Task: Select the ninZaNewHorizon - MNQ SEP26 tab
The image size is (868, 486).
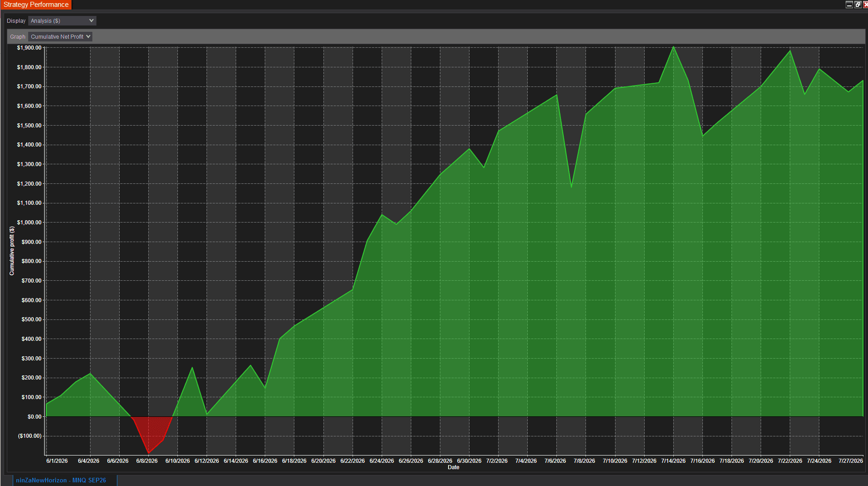Action: click(61, 480)
